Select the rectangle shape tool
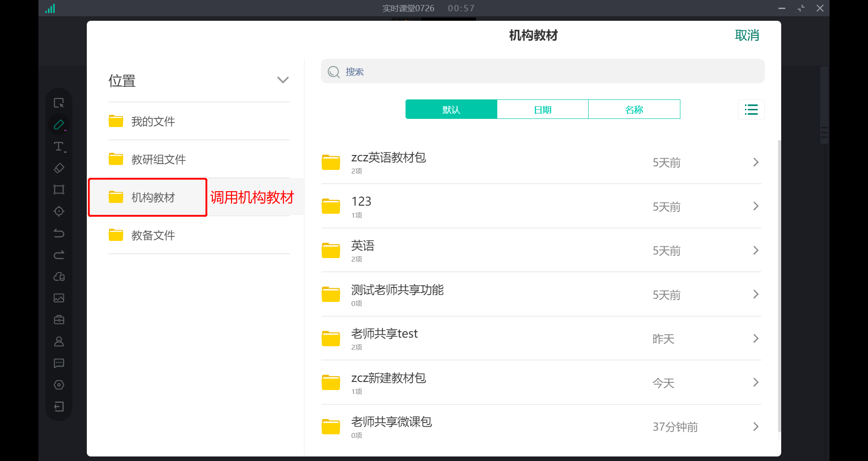Viewport: 868px width, 461px height. point(59,190)
